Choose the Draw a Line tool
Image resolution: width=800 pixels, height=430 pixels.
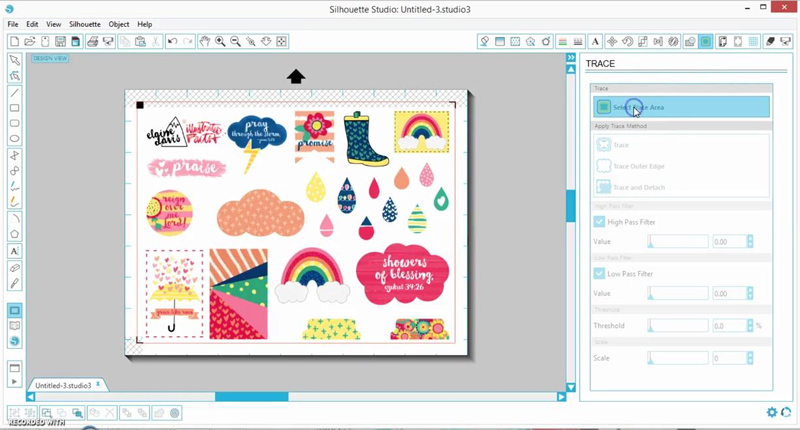click(x=14, y=92)
